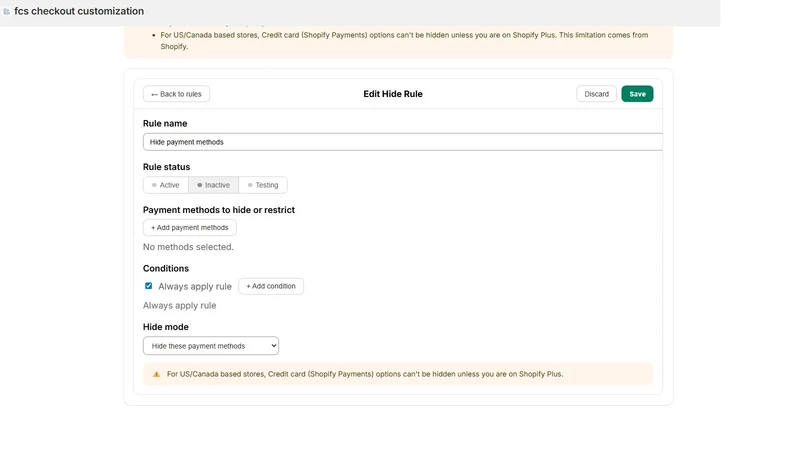This screenshot has height=450, width=800.
Task: Click the 'Hide mode' label
Action: (166, 327)
